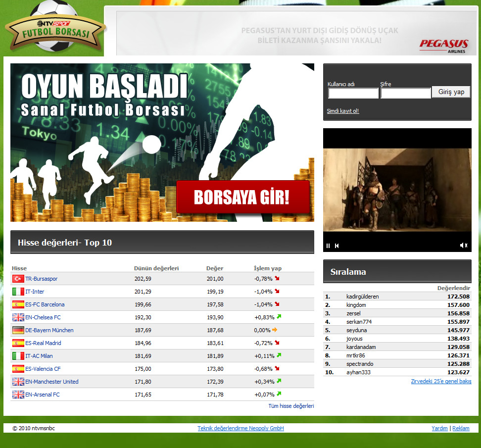Open the Şimdi kayıt ol! registration link
This screenshot has height=448, width=481.
click(x=342, y=111)
